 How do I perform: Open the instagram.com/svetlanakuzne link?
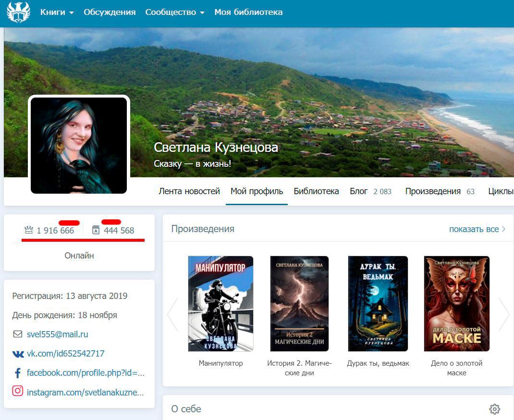click(85, 393)
